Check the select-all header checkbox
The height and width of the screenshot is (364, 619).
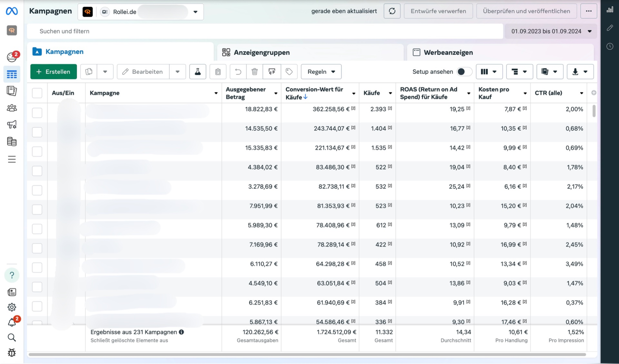pos(37,93)
